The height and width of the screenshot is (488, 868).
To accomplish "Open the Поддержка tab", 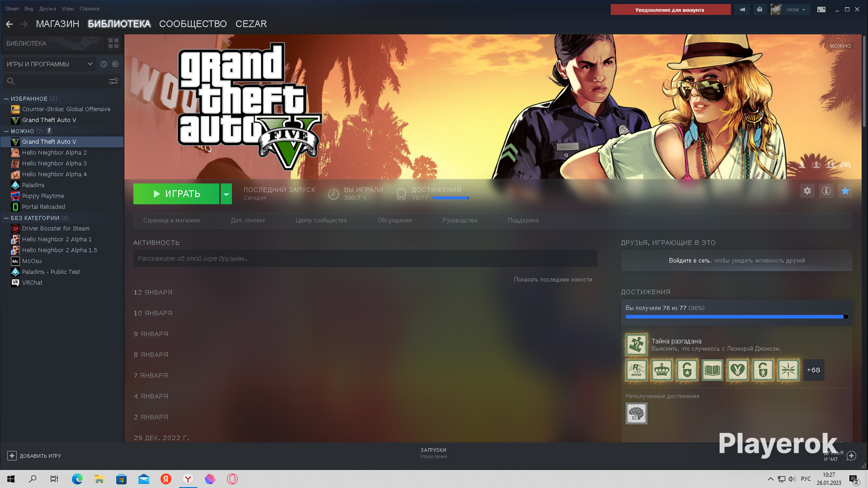I will tap(523, 221).
